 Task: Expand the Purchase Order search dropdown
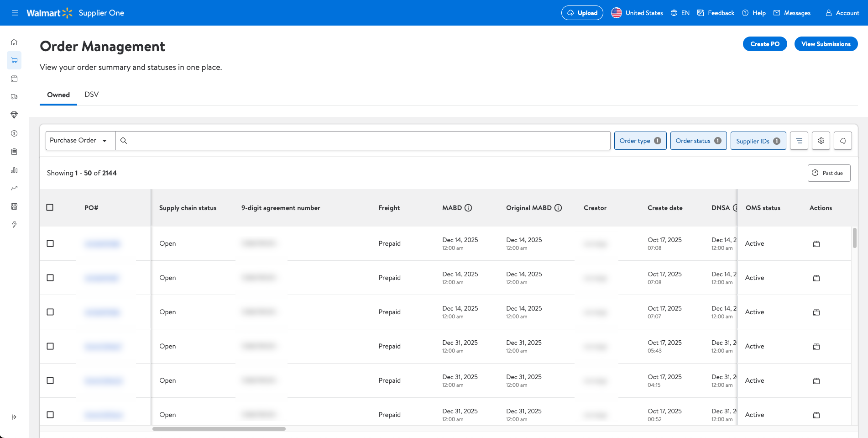(80, 141)
